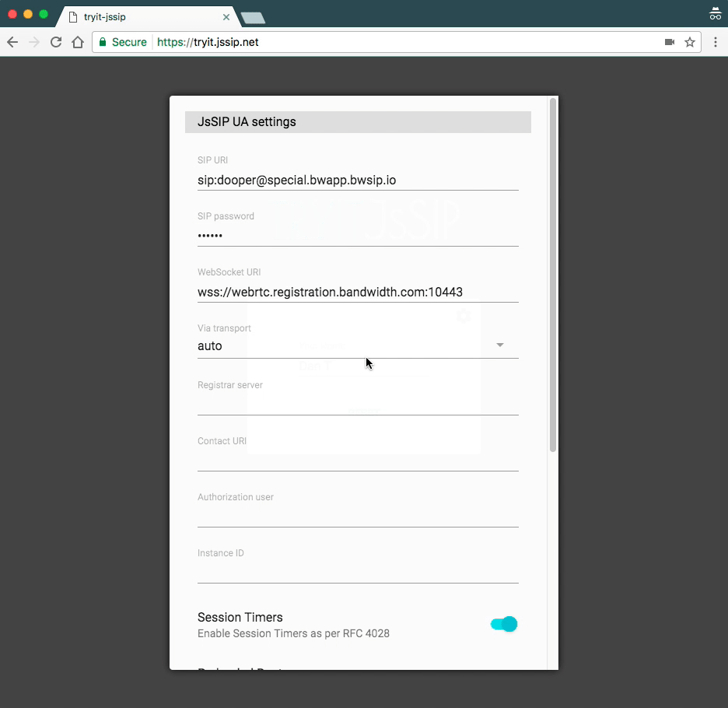Viewport: 728px width, 708px height.
Task: Close the tryit-jssip tab
Action: pos(226,17)
